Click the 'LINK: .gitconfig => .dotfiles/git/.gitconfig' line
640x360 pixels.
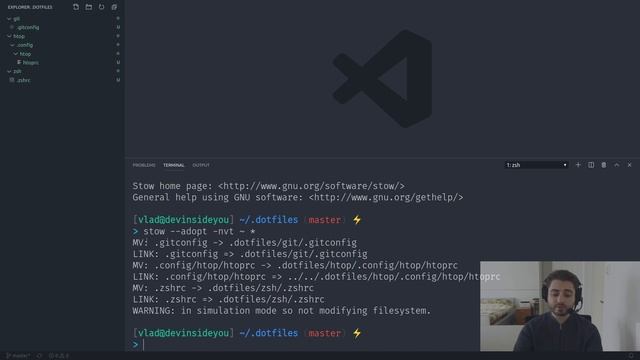coord(250,254)
